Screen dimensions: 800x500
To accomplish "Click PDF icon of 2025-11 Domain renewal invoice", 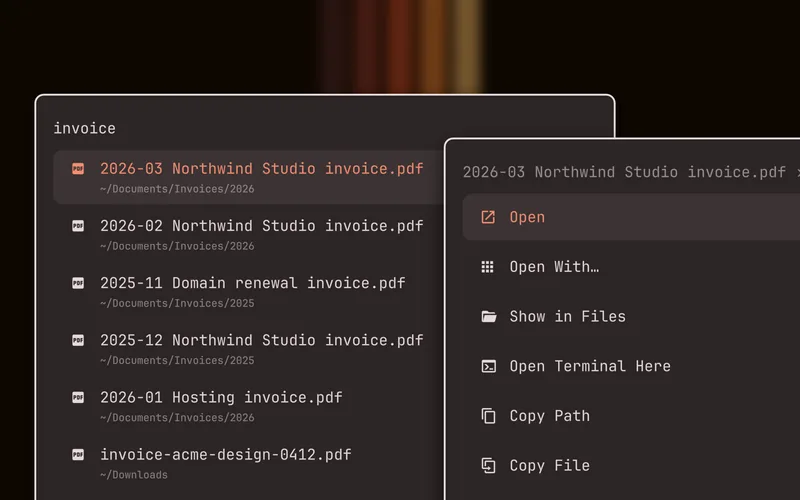I will point(78,283).
